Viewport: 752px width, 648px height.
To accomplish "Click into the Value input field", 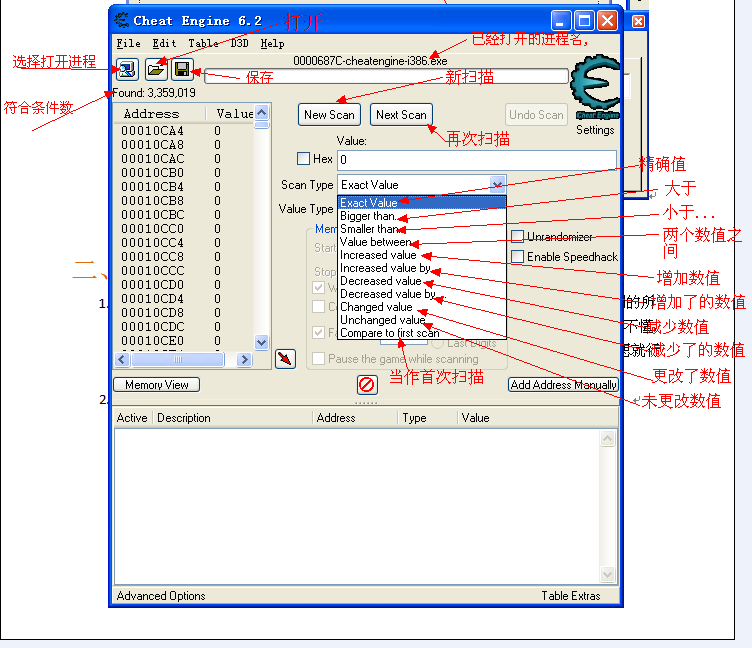I will (477, 160).
